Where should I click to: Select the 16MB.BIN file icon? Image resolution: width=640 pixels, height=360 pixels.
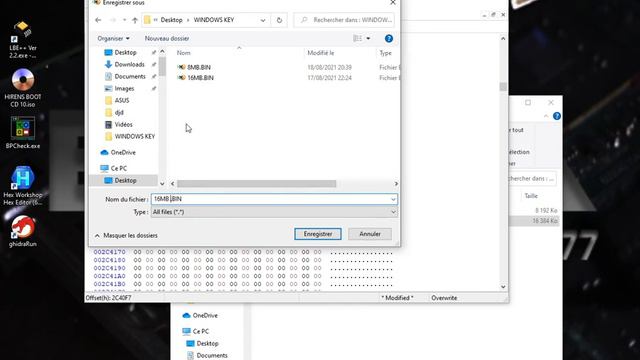click(182, 78)
